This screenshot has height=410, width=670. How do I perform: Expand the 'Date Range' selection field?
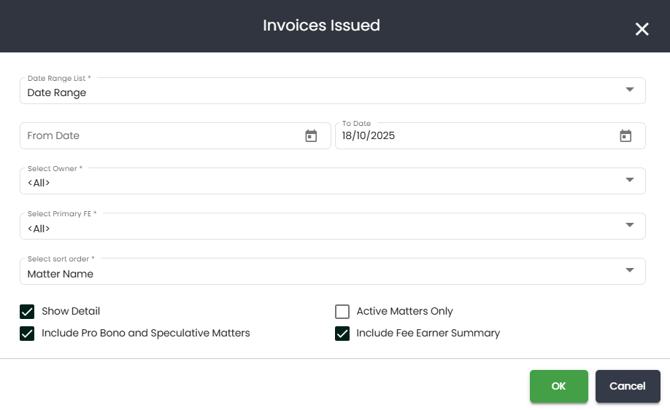tap(300, 92)
